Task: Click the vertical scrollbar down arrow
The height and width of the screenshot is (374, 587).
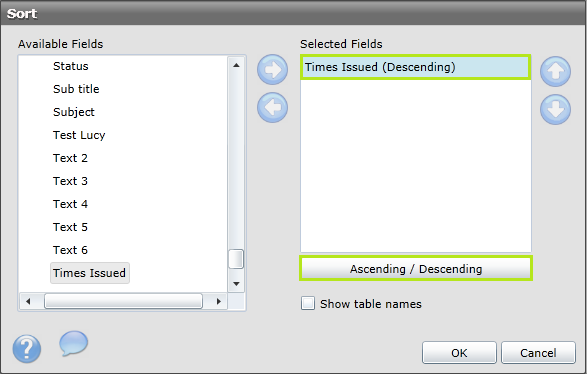Action: 236,284
